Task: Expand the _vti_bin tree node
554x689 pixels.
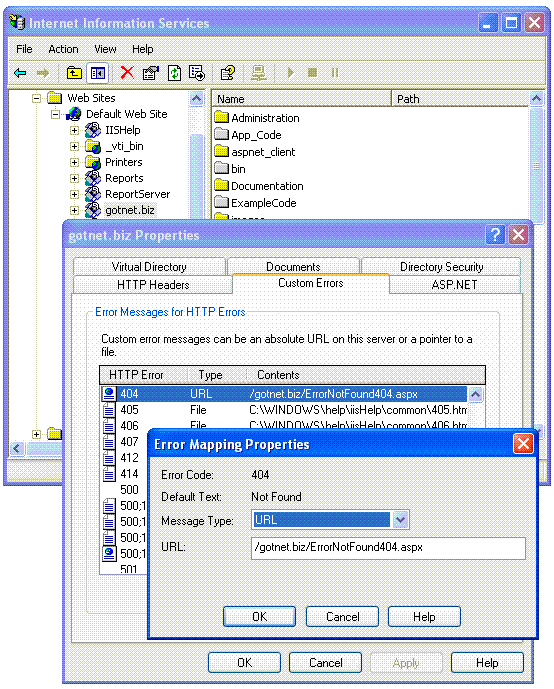Action: click(74, 146)
